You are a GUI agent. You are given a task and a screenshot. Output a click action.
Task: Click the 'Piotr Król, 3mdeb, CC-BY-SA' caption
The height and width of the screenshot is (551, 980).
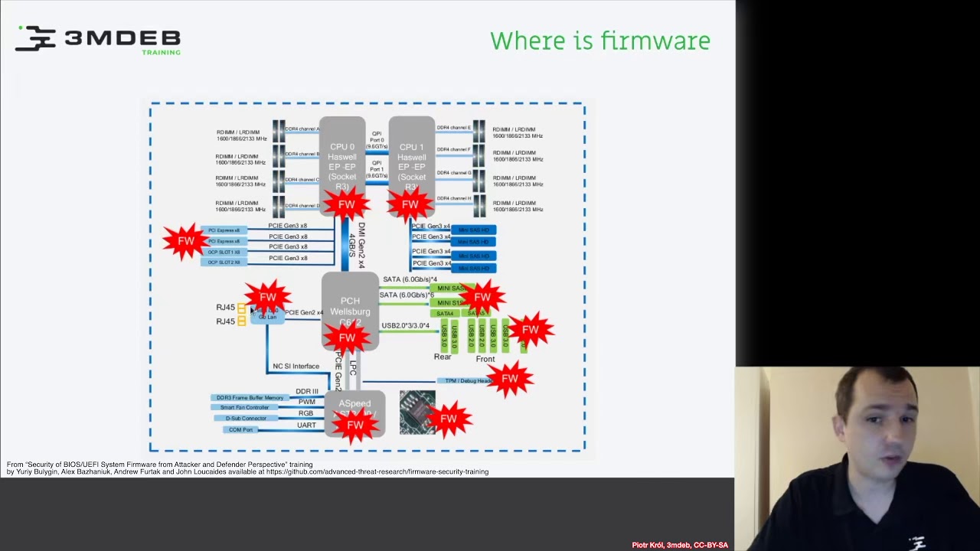pos(680,546)
